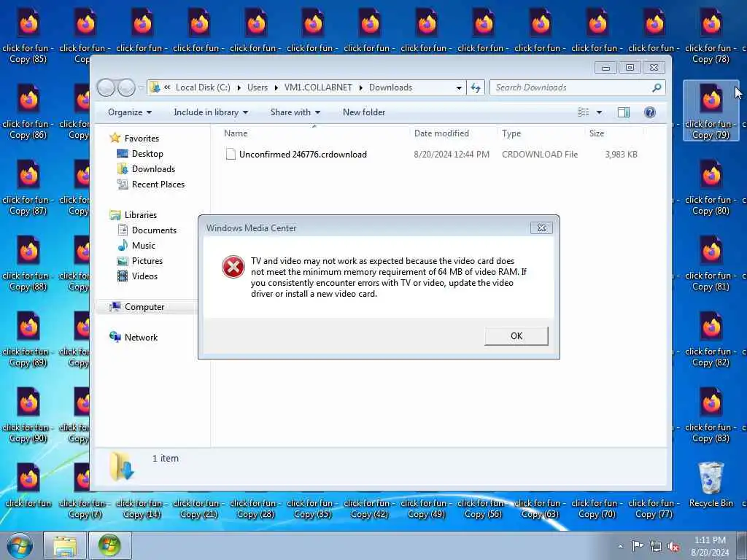Click Windows Media Center taskbar icon
The width and height of the screenshot is (747, 560).
[x=109, y=545]
